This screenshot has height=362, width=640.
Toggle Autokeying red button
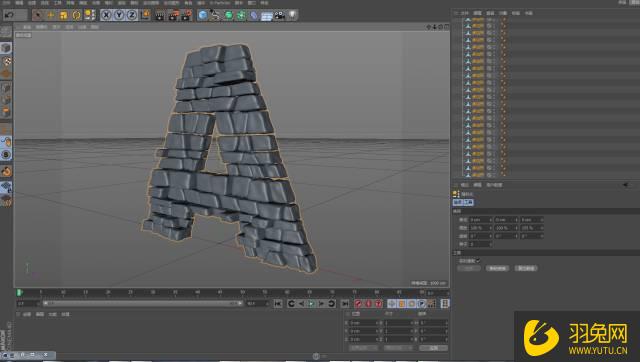[x=368, y=304]
